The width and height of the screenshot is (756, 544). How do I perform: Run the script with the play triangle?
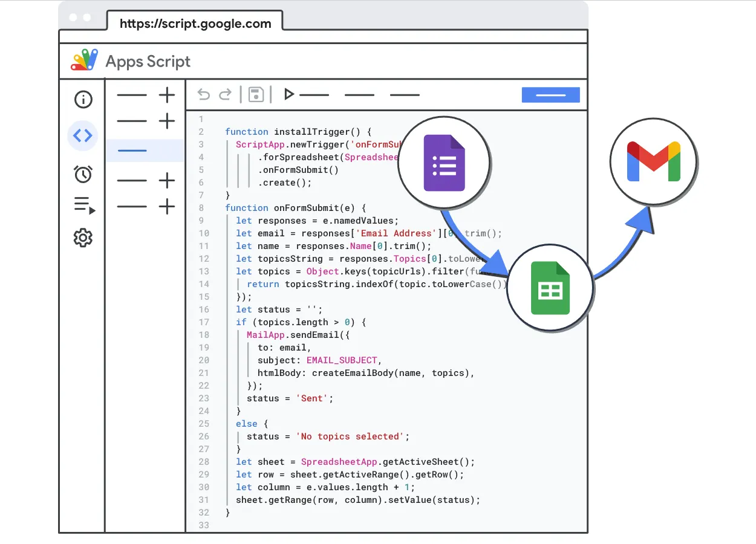(289, 94)
